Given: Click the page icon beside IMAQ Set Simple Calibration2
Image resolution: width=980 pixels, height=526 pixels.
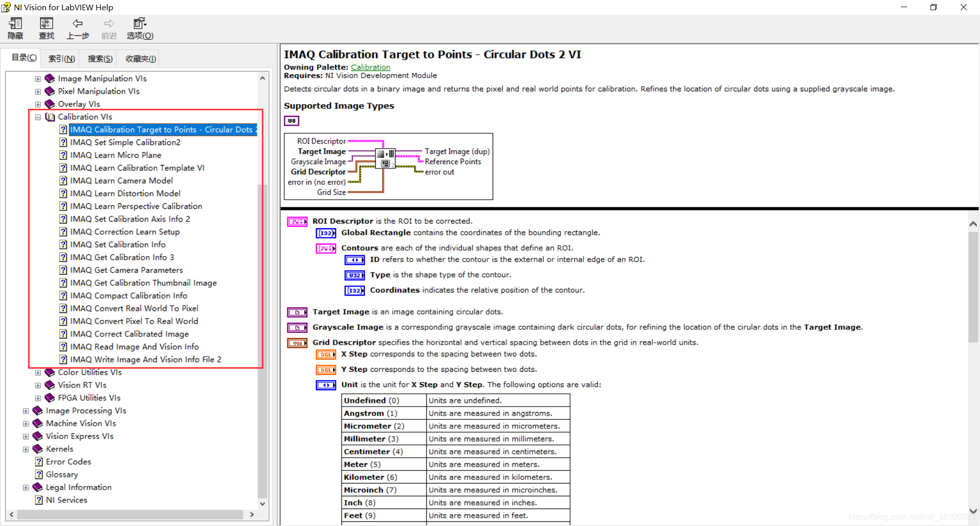Looking at the screenshot, I should pyautogui.click(x=63, y=142).
